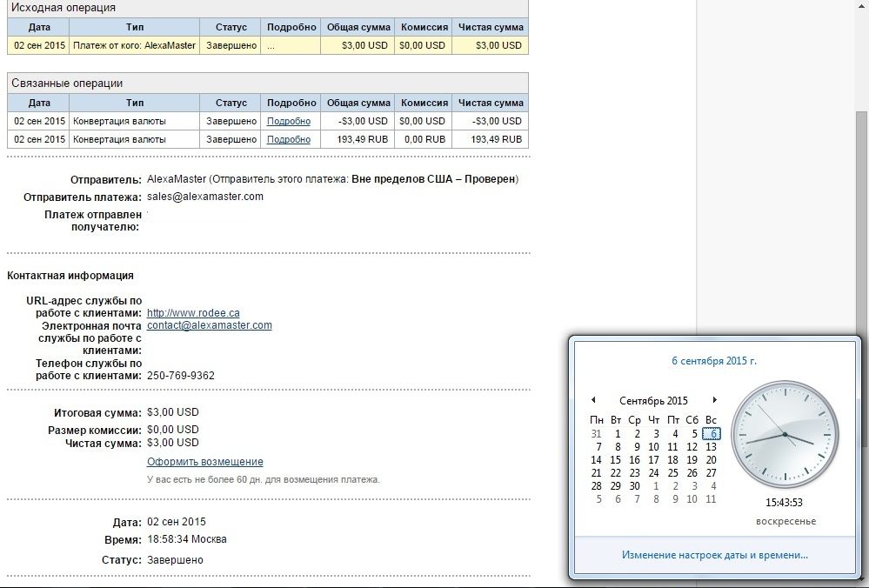Open 'Изменение настроек даты и времени' link
The width and height of the screenshot is (869, 588).
tap(714, 555)
